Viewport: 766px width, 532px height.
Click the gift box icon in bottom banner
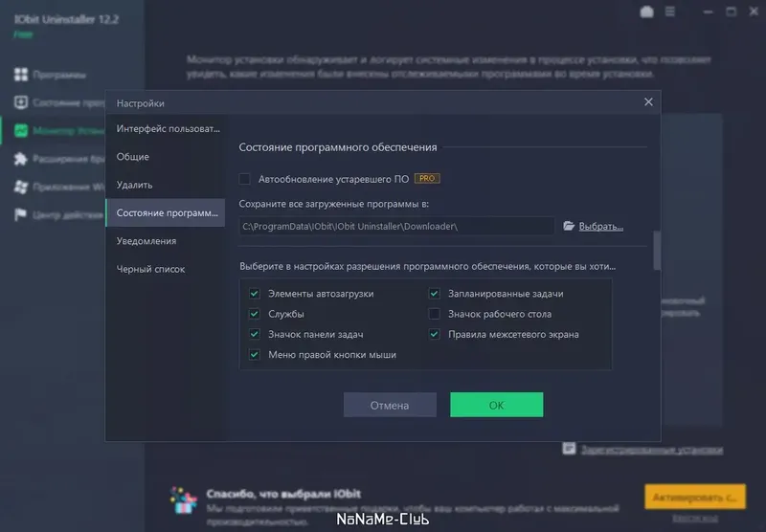point(183,500)
